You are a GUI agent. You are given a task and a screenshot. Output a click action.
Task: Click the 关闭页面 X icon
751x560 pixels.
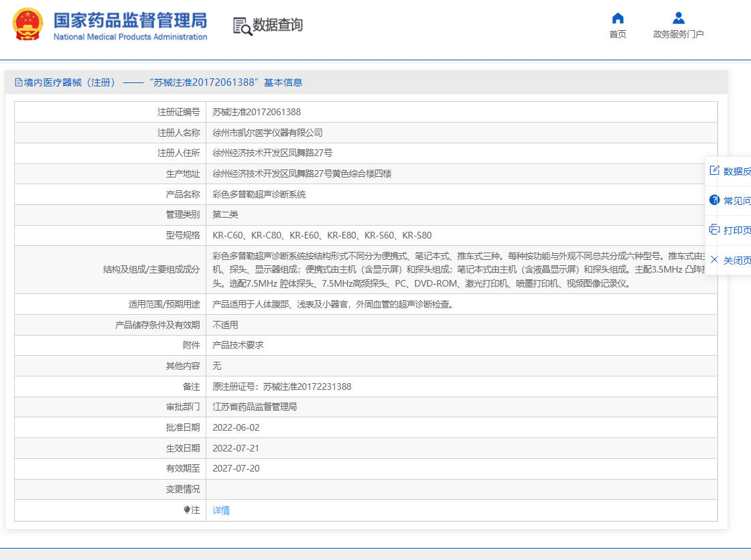click(714, 259)
